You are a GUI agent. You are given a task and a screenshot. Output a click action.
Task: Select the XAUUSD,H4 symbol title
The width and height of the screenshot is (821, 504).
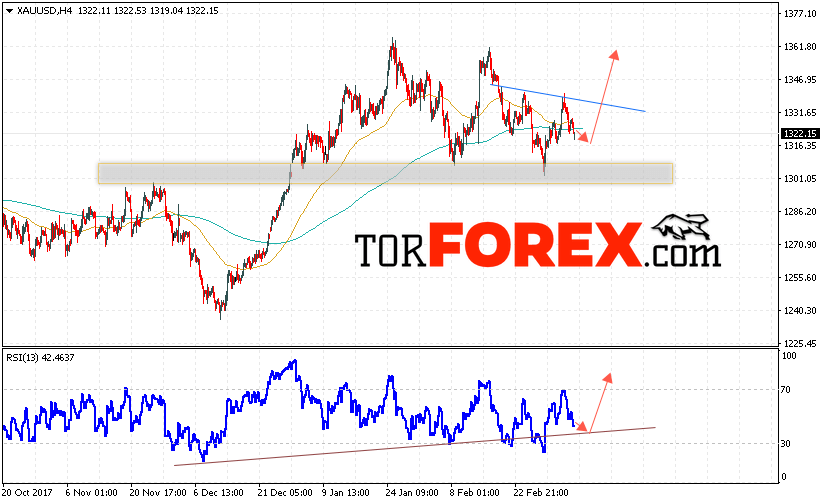point(44,10)
